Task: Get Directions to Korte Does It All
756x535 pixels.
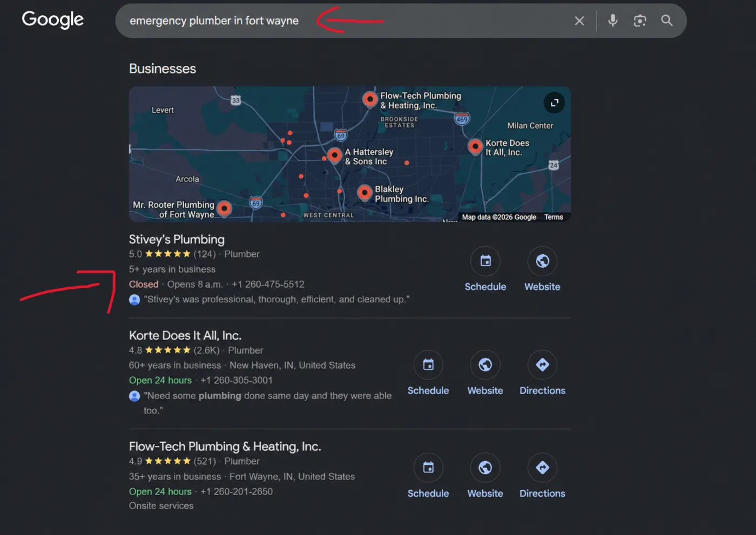Action: [x=542, y=373]
